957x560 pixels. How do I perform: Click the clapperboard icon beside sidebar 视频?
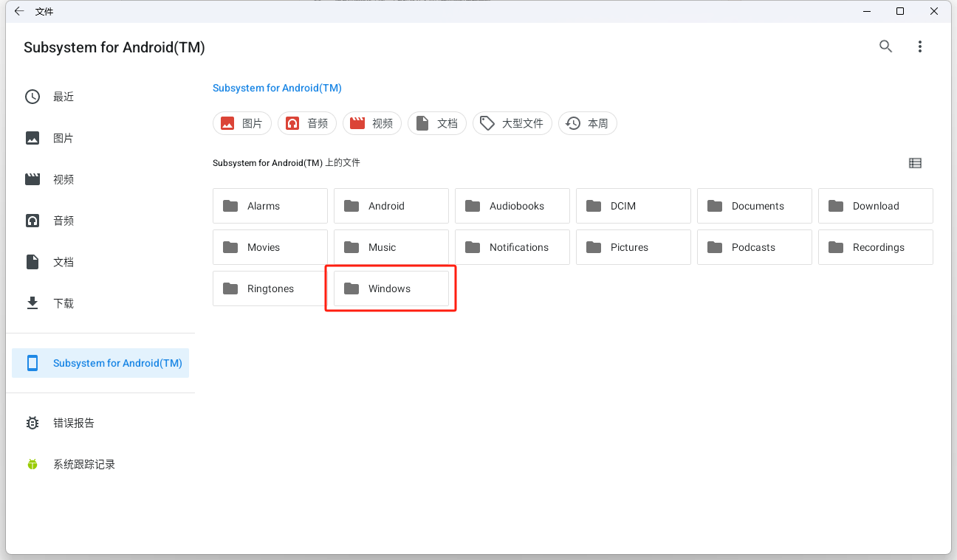pos(32,179)
